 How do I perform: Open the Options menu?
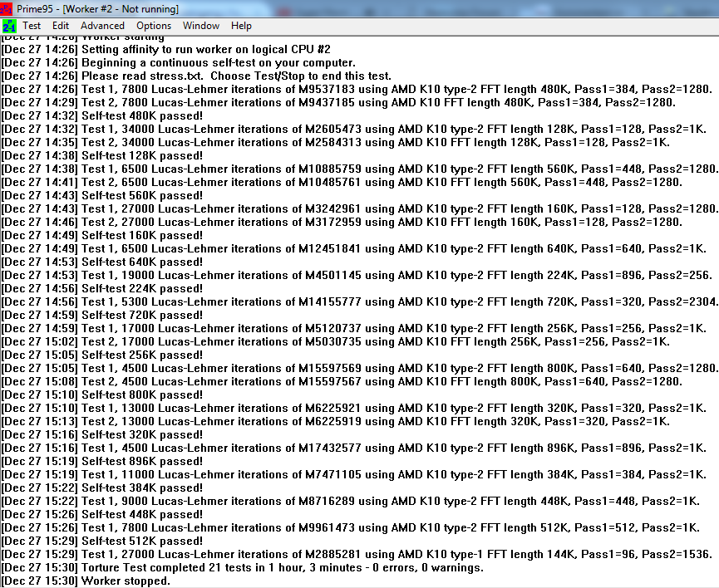tap(154, 26)
